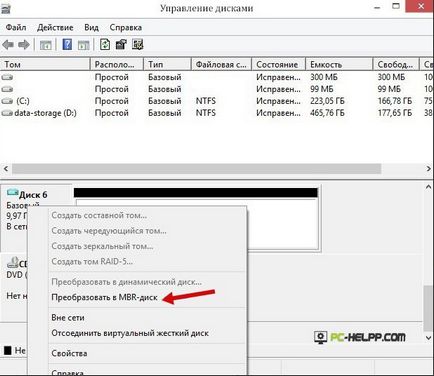Click the Forward arrow toolbar icon
The width and height of the screenshot is (434, 376).
point(24,44)
